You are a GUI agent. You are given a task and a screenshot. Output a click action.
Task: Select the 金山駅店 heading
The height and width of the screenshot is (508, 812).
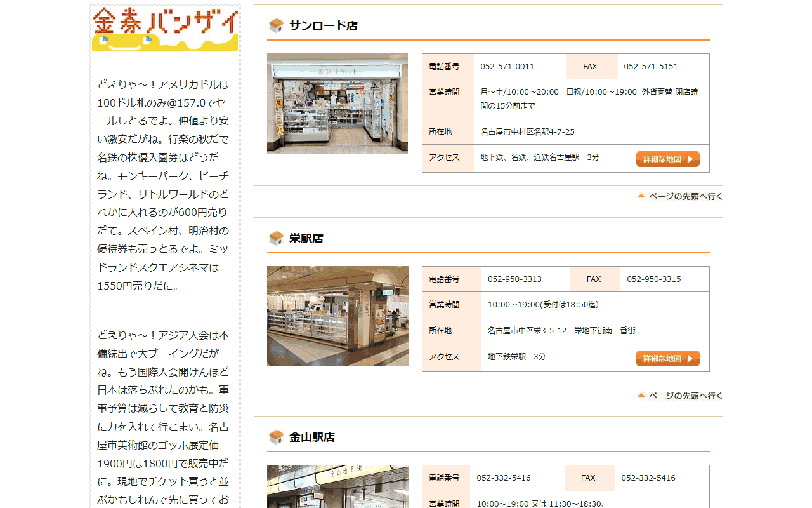coord(312,437)
